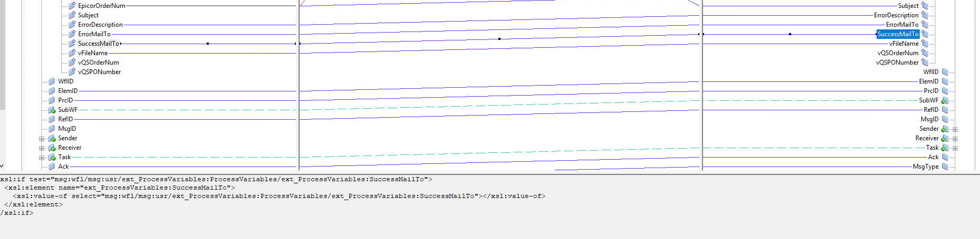Image resolution: width=980 pixels, height=239 pixels.
Task: Expand the Receiver node in right tree
Action: tap(955, 139)
